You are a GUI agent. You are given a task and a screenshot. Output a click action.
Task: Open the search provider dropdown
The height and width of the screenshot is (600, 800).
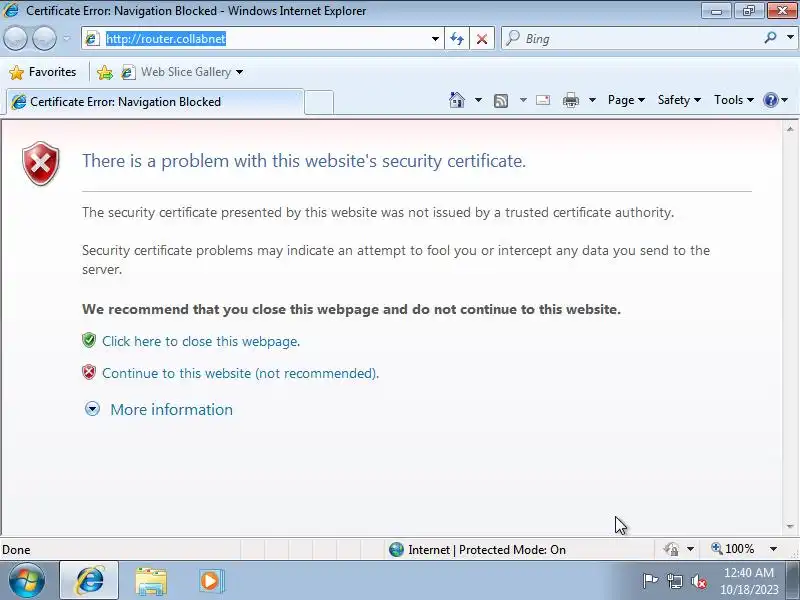(790, 37)
